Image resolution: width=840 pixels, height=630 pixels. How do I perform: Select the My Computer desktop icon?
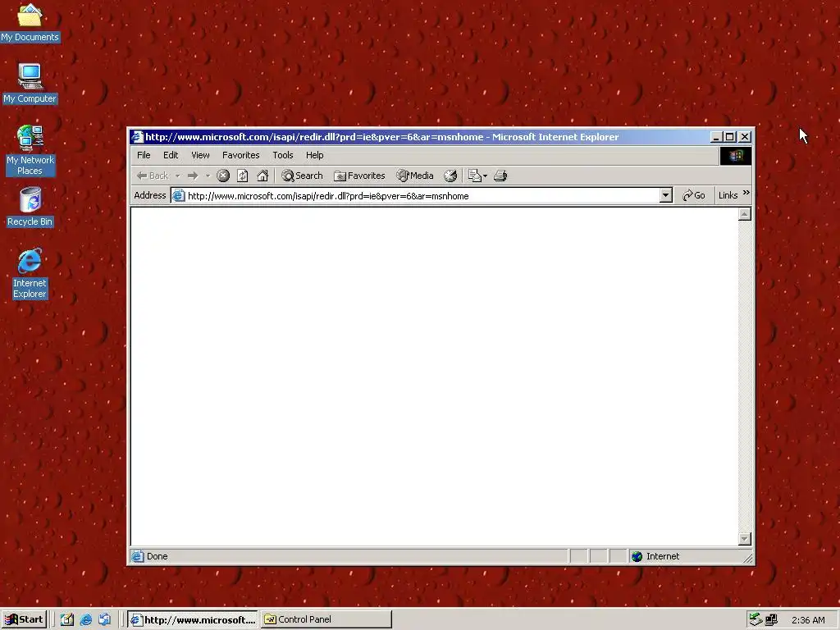[x=30, y=84]
